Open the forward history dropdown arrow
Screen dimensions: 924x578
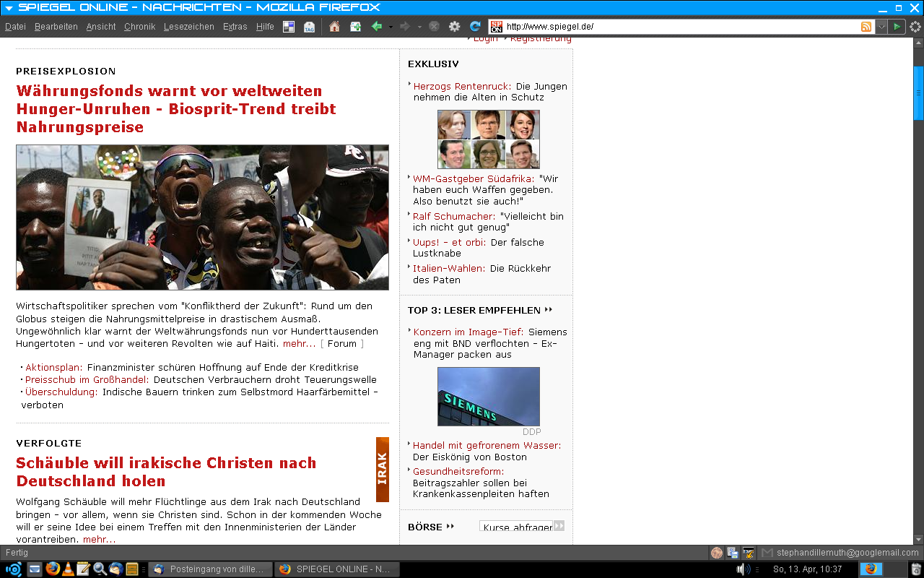click(x=419, y=27)
